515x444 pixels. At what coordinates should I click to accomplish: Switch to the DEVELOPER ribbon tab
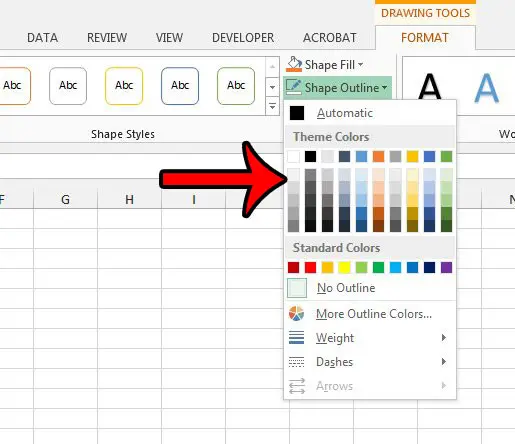243,38
